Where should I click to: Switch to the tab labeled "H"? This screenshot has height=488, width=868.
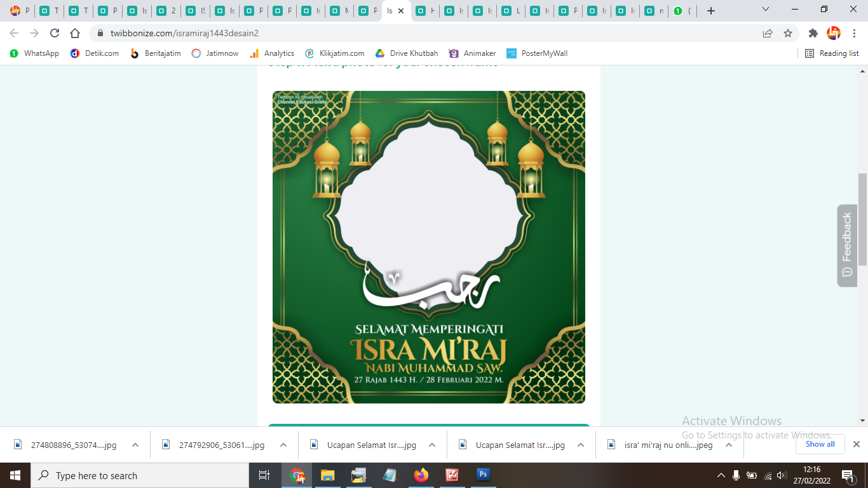click(x=426, y=11)
